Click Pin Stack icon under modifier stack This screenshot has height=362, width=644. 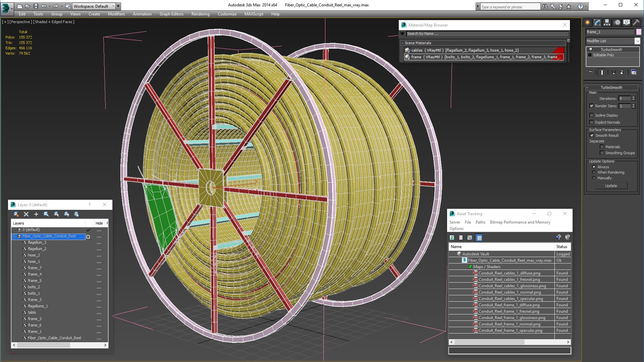point(590,72)
